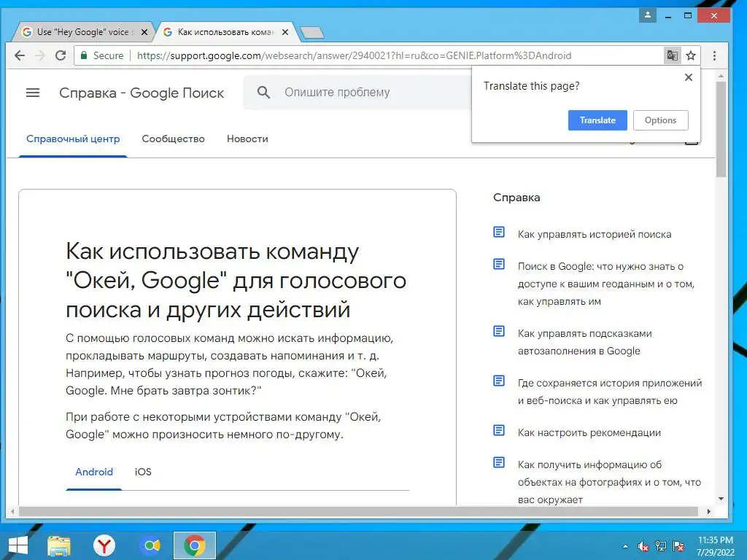Image resolution: width=747 pixels, height=560 pixels.
Task: Launch Yandex browser from taskbar
Action: [x=104, y=545]
